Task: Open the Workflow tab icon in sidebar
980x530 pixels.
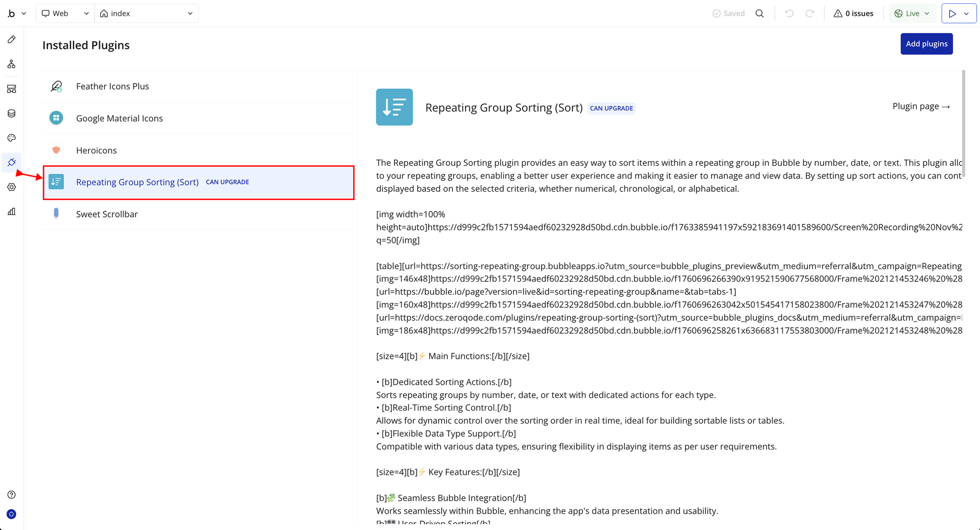Action: tap(11, 64)
